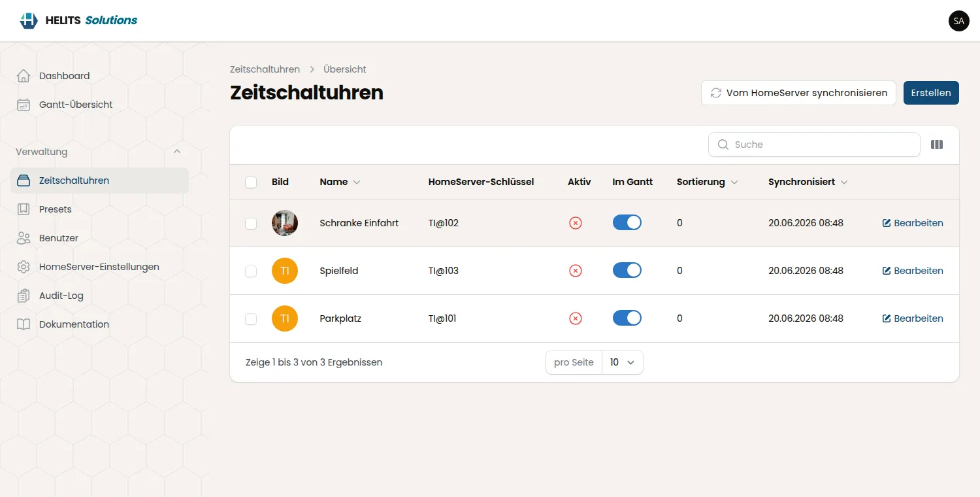Click the Zeitschaltuhren breadcrumb link

[x=265, y=69]
